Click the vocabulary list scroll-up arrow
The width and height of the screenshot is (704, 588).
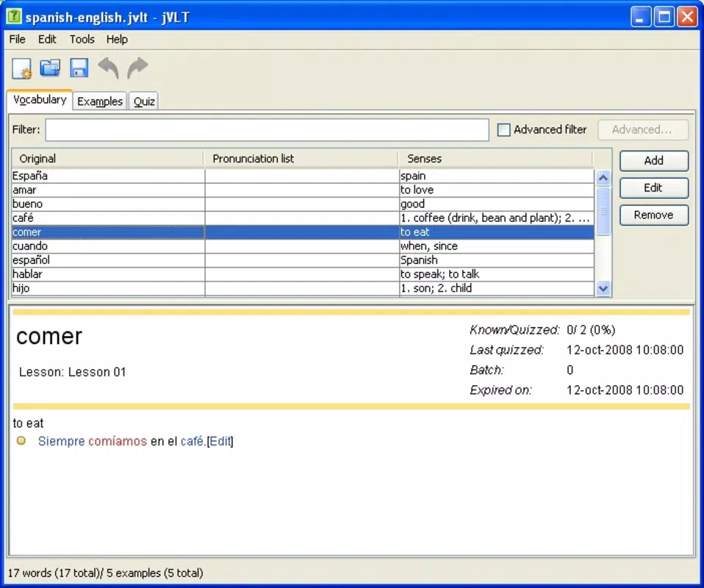point(603,178)
